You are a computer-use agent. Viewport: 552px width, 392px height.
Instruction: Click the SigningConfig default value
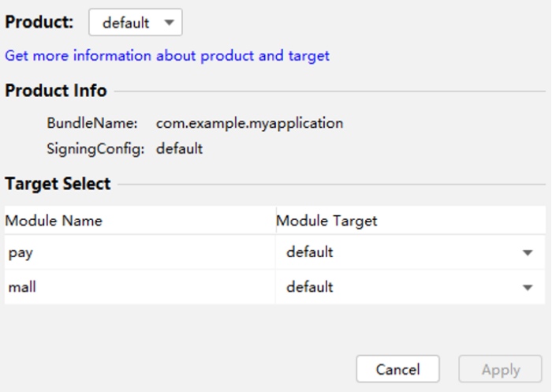pyautogui.click(x=179, y=148)
